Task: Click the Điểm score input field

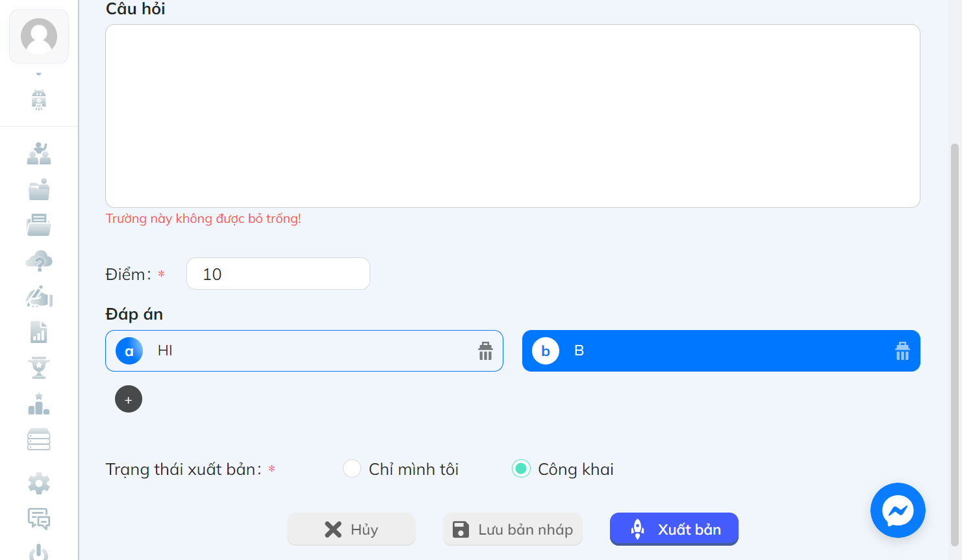Action: point(278,274)
